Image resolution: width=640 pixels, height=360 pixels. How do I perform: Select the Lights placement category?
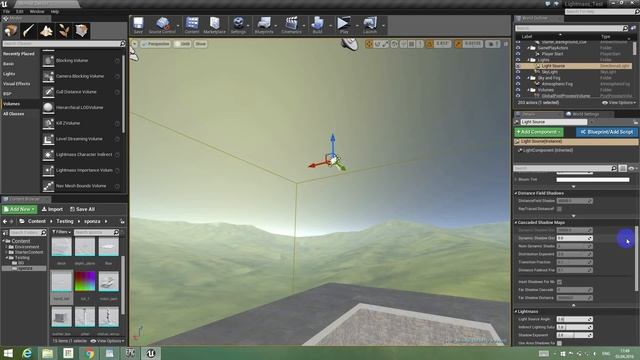[x=9, y=74]
